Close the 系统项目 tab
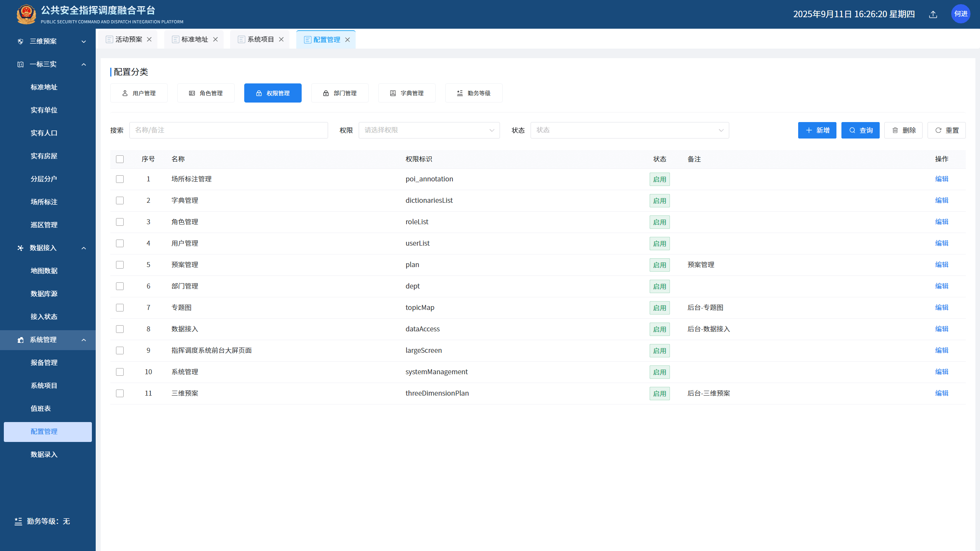 click(281, 39)
